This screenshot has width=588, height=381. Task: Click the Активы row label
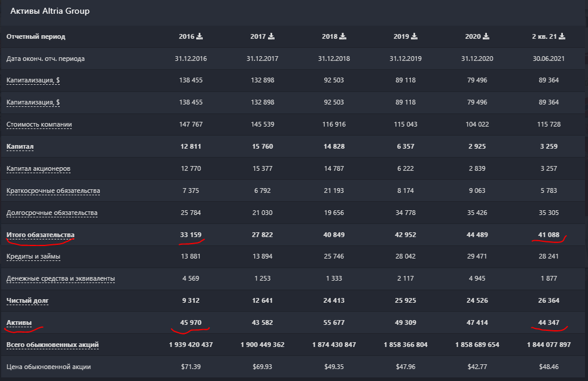[19, 323]
